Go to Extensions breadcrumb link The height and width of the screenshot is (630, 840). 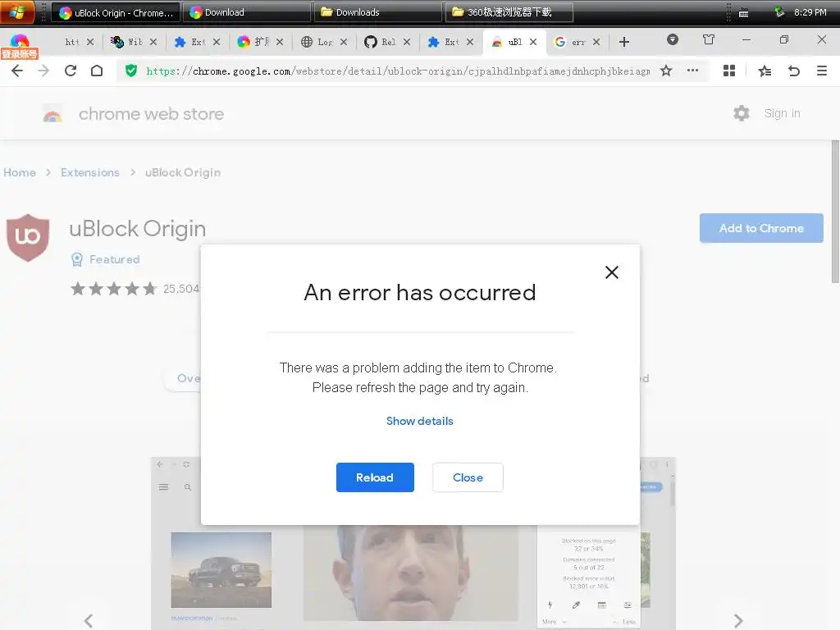coord(90,172)
